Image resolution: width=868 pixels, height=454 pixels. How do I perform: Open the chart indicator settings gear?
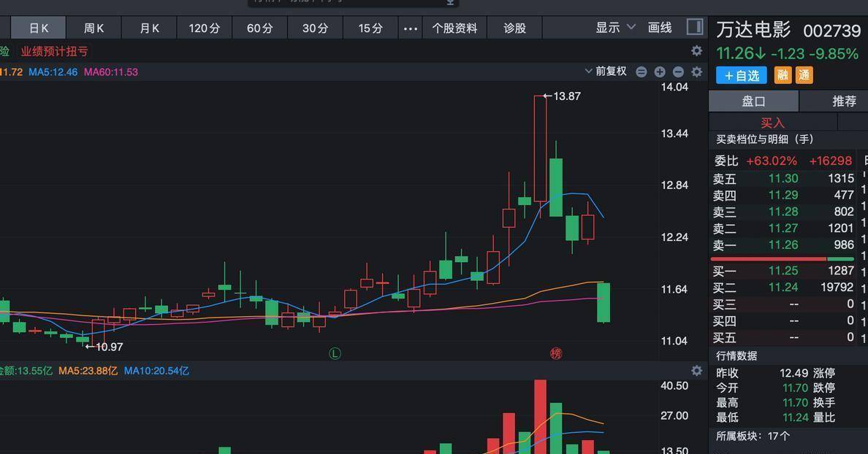click(696, 72)
